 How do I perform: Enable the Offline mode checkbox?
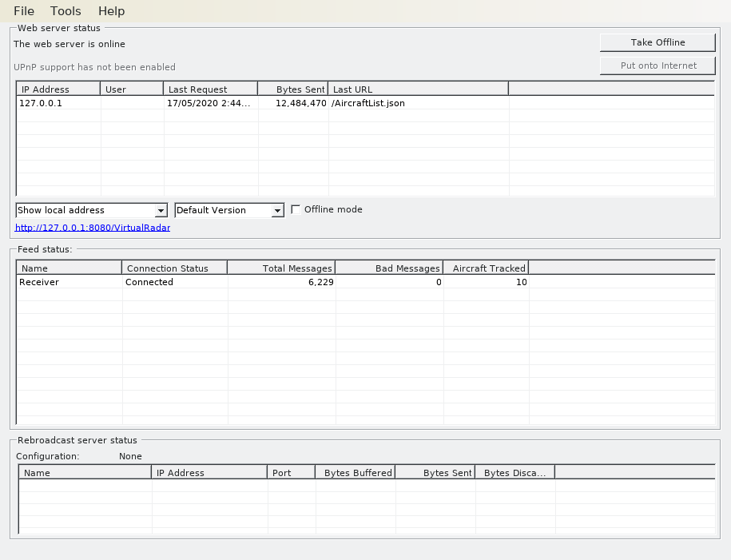pyautogui.click(x=296, y=209)
